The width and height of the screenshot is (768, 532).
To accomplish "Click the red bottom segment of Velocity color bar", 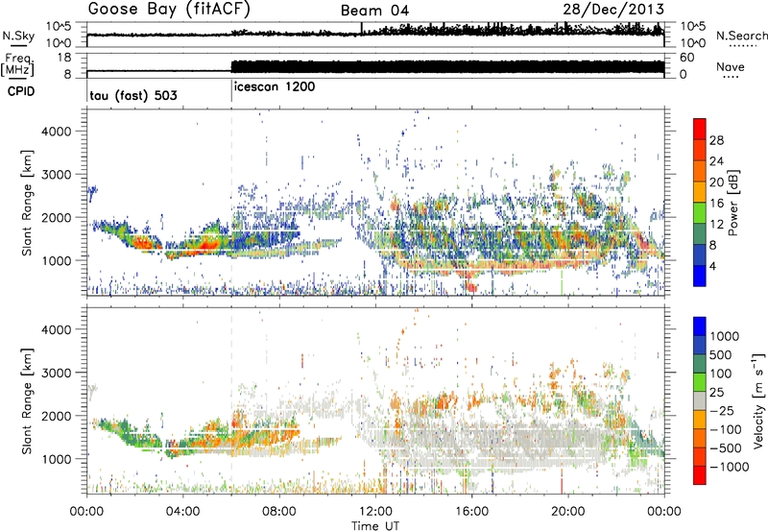I will pyautogui.click(x=700, y=475).
